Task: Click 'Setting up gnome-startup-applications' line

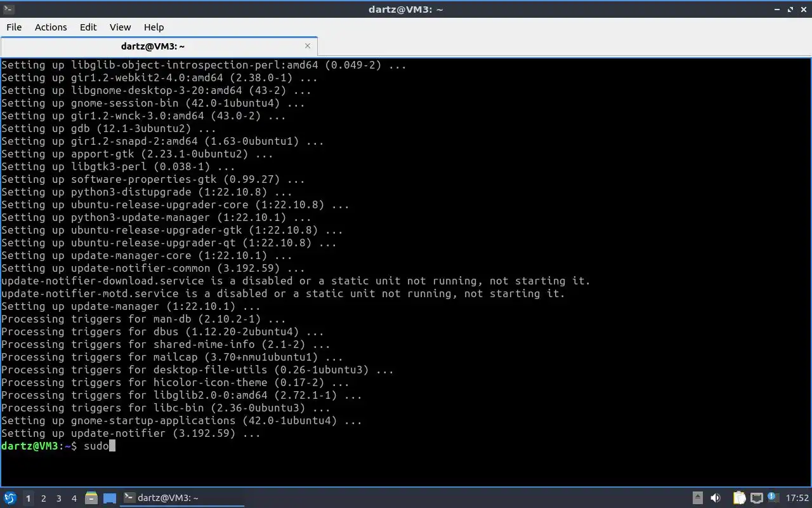Action: click(x=181, y=420)
